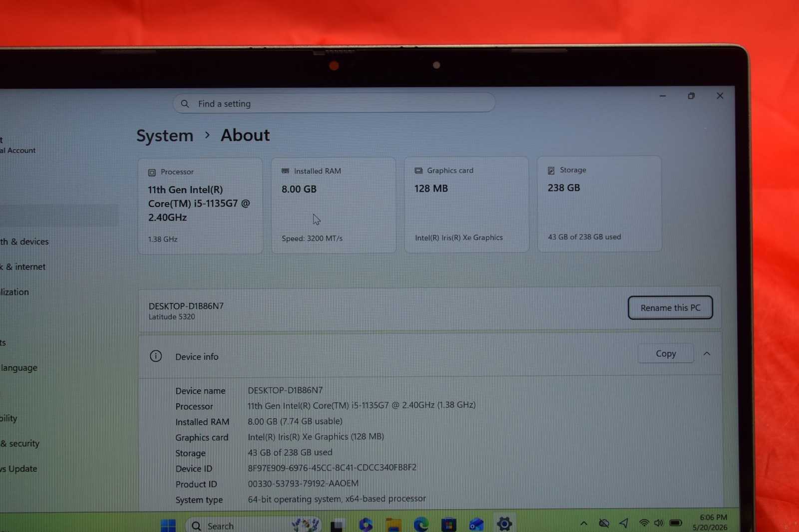Select the Device name value DESKTOP-D1B86N7 in Device info
The height and width of the screenshot is (532, 799).
[285, 390]
